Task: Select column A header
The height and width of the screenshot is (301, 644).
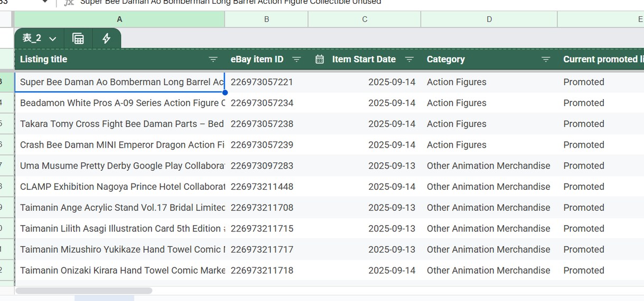Action: pyautogui.click(x=119, y=19)
